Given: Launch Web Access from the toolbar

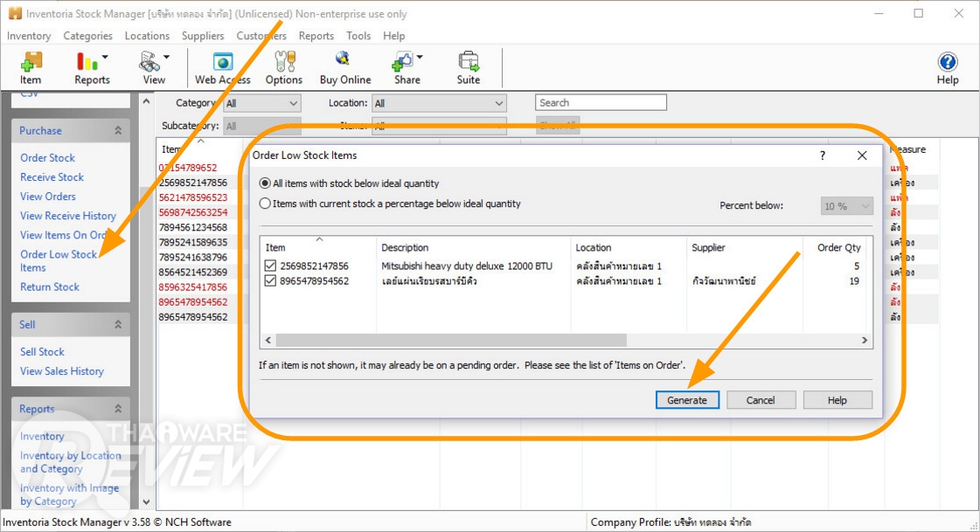Looking at the screenshot, I should coord(223,67).
